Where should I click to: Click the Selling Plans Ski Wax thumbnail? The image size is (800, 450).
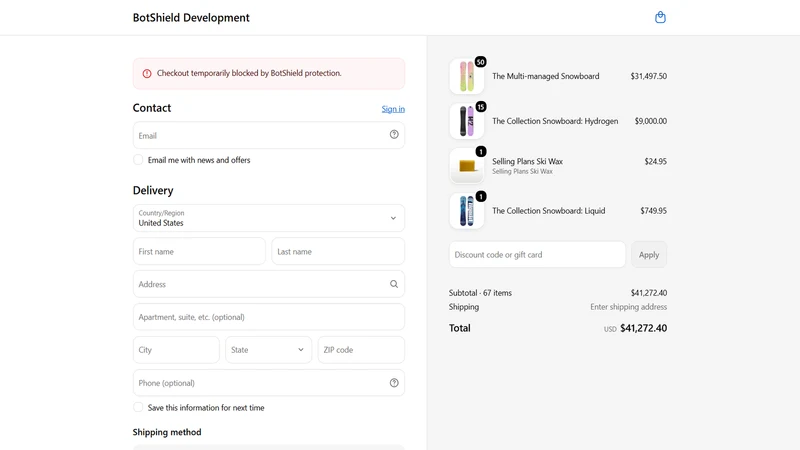(x=467, y=166)
